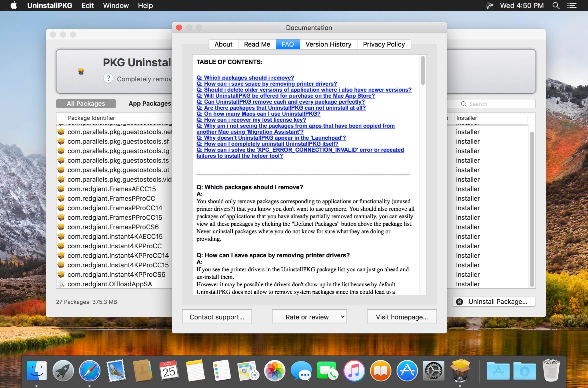Open Notification Center list icon
This screenshot has height=388, width=588.
(x=571, y=6)
